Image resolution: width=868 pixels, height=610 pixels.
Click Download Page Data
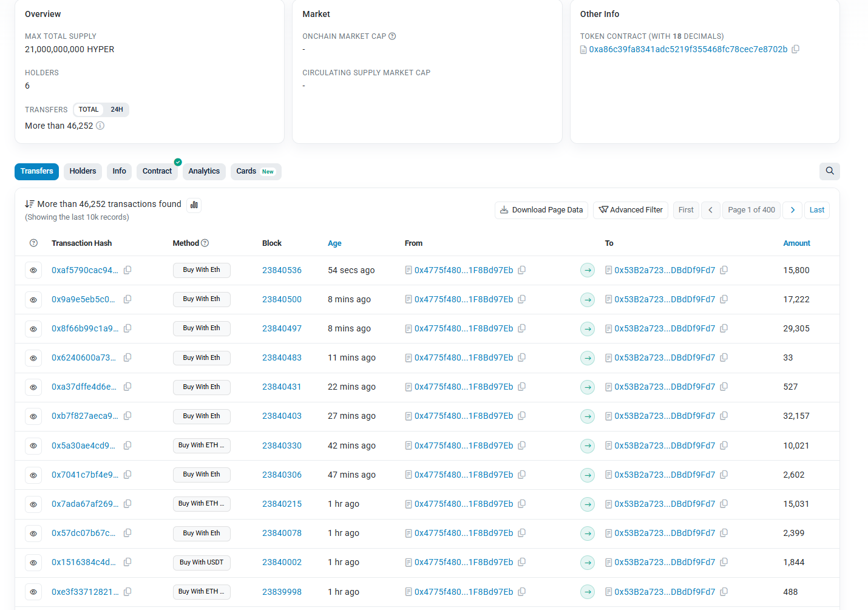pyautogui.click(x=541, y=209)
